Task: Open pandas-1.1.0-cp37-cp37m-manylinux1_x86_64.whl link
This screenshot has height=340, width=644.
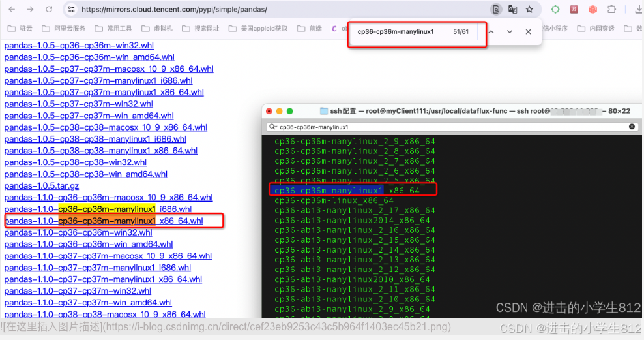Action: point(103,279)
